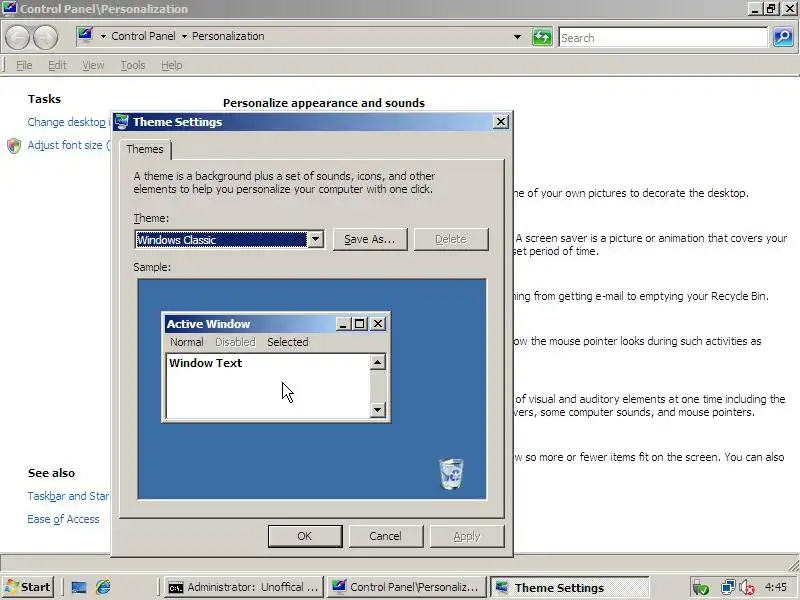Click the Theme Settings dialog title icon
The image size is (800, 600).
[121, 122]
